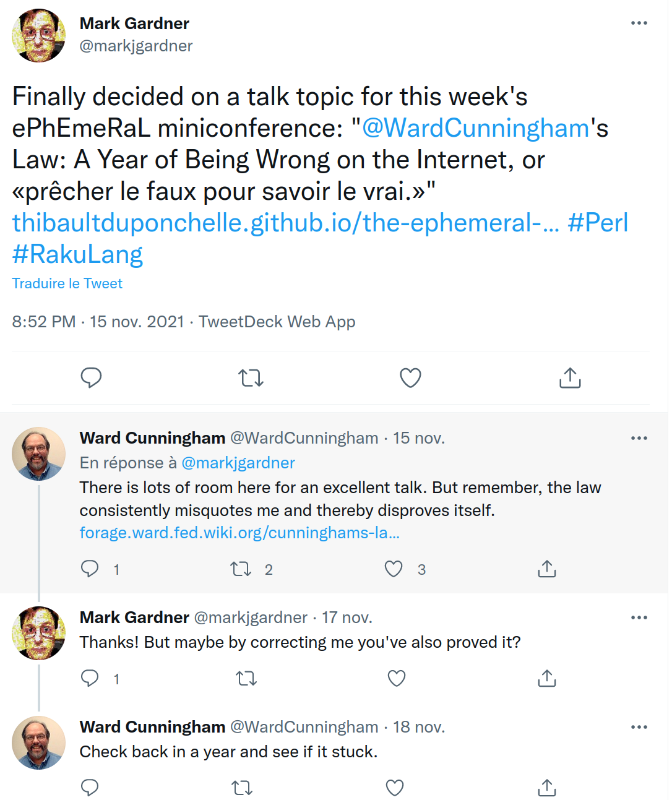Reply to 'Check back in a year' tweet
This screenshot has height=800, width=672.
pos(90,788)
